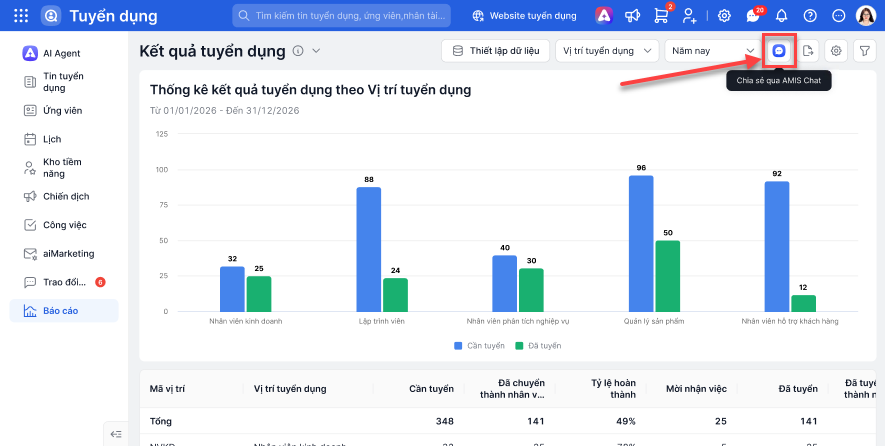Open settings gear in top bar

pyautogui.click(x=724, y=16)
